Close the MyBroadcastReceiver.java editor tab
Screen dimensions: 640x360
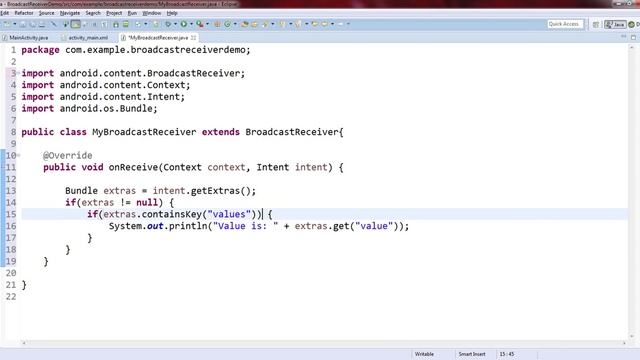coord(193,38)
